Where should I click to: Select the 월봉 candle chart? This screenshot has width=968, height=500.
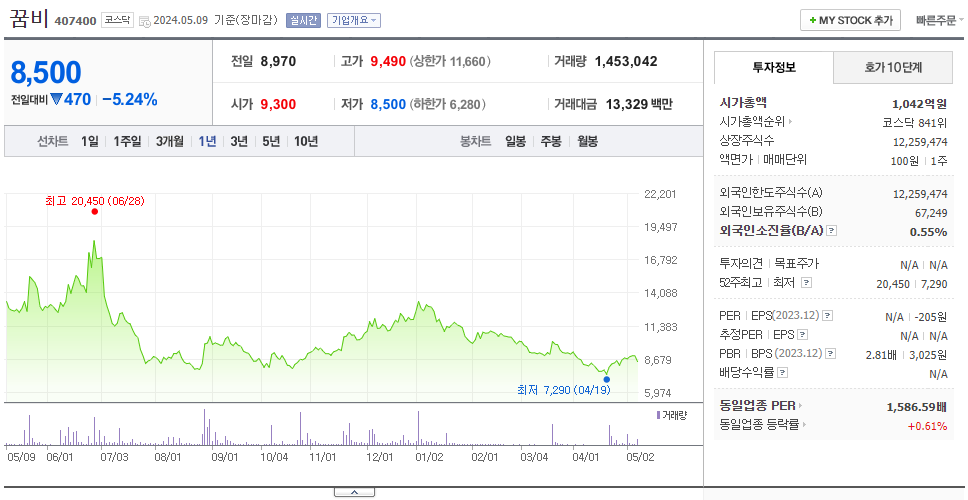coord(588,141)
